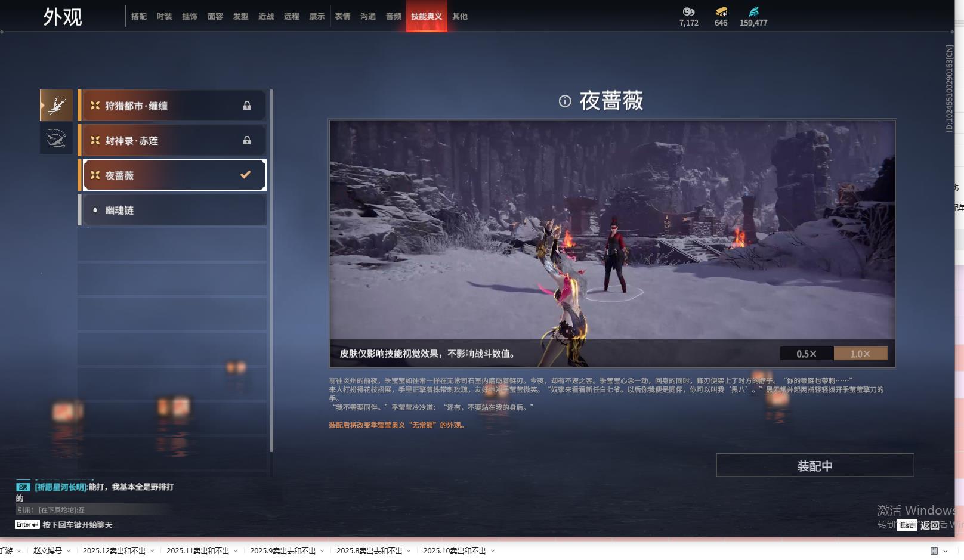
Task: Open the 赵文博号 sheet tab
Action: coord(48,551)
